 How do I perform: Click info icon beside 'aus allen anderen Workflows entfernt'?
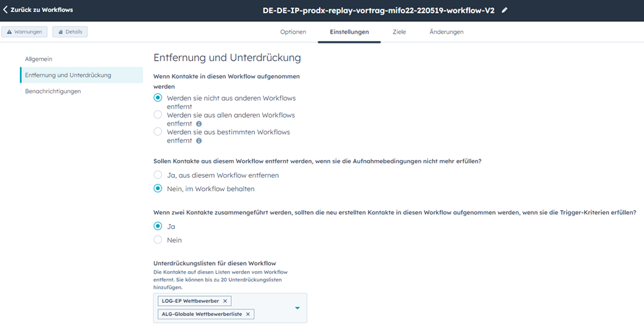pyautogui.click(x=199, y=124)
